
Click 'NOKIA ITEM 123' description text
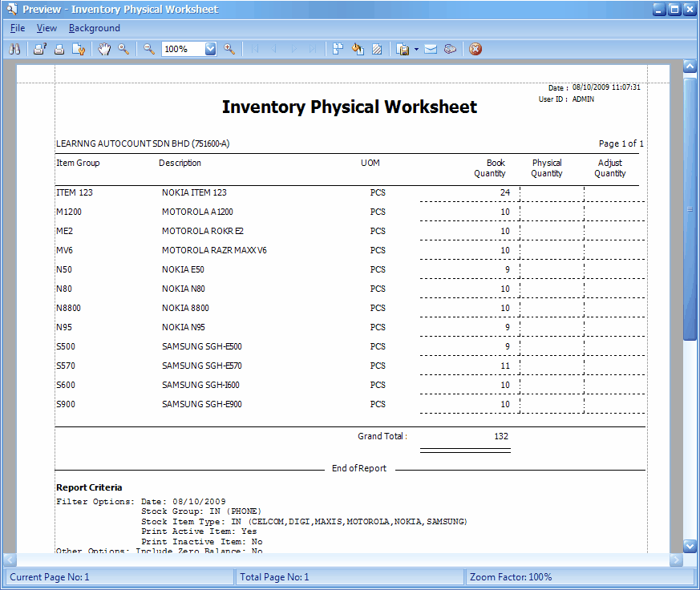pyautogui.click(x=194, y=192)
